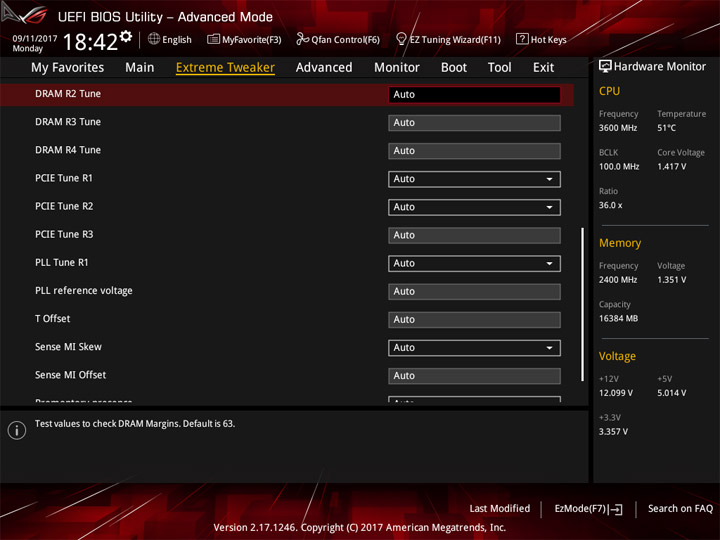Click the 16384 MB capacity value
Viewport: 720px width, 540px height.
pos(618,319)
